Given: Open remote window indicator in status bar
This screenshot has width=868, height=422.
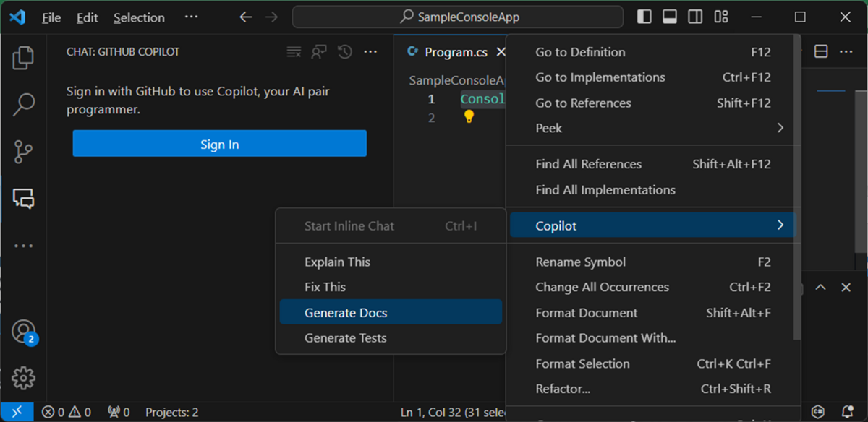Looking at the screenshot, I should (17, 412).
